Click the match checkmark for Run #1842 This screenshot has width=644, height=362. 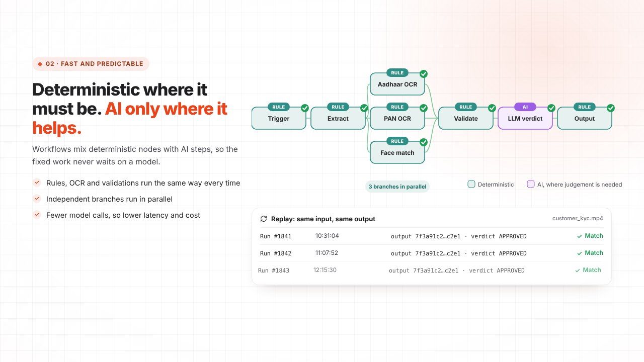point(580,253)
